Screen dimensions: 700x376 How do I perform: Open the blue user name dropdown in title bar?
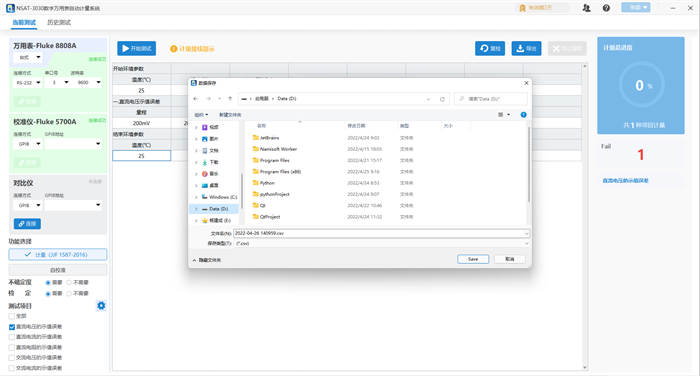click(636, 8)
